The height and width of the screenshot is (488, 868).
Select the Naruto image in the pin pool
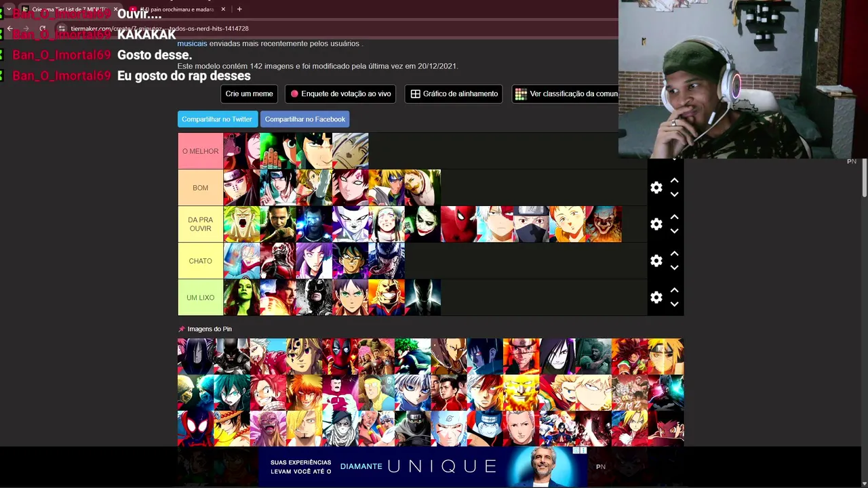pos(521,357)
